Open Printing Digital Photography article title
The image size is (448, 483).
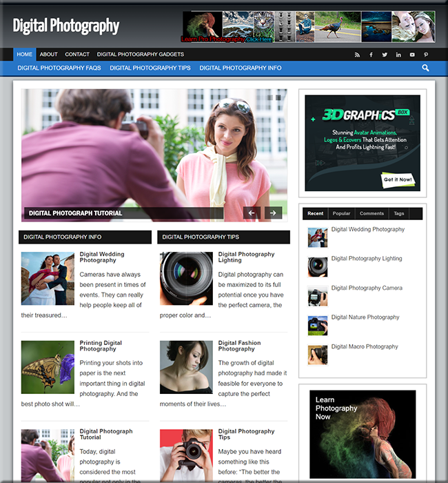click(101, 346)
